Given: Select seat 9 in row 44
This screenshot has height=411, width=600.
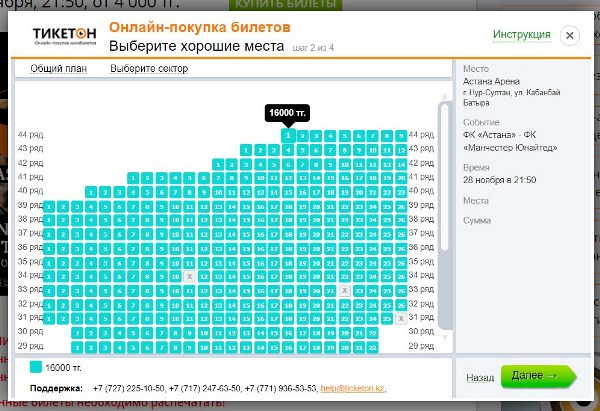Looking at the screenshot, I should (x=401, y=135).
